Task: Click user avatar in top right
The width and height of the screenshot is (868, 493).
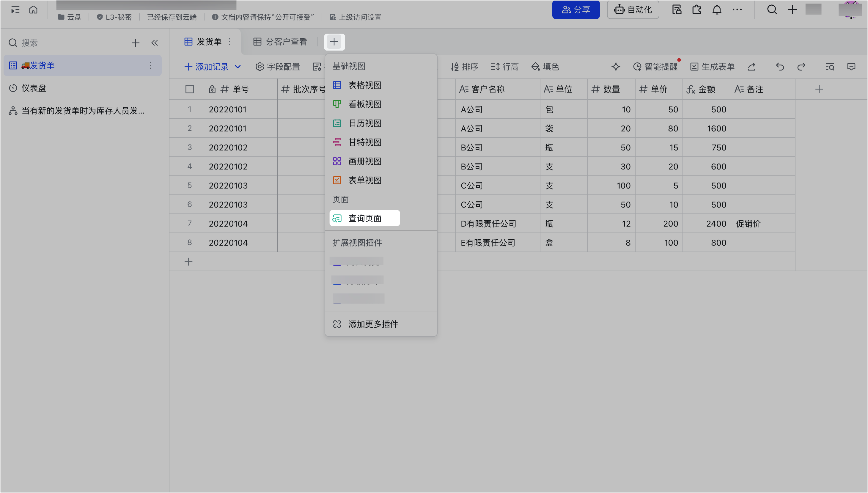Action: [x=850, y=10]
